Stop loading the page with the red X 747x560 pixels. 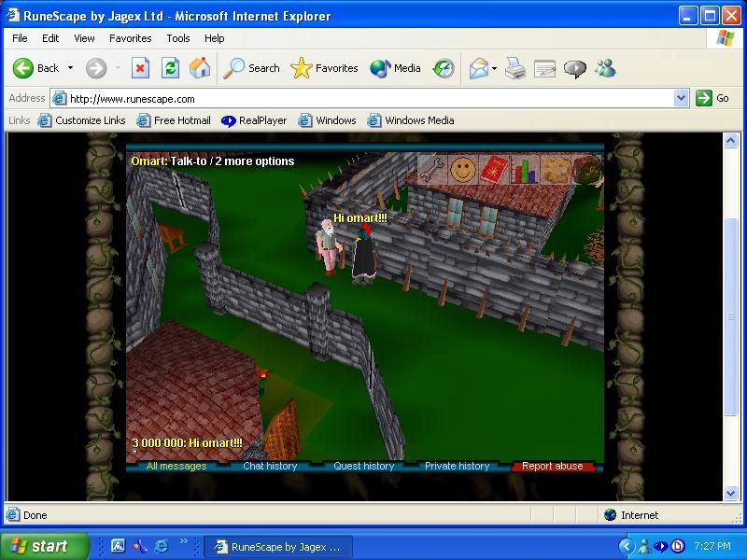[140, 68]
